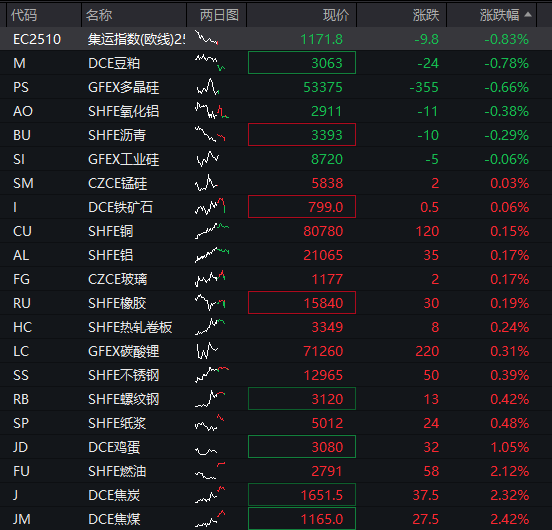Click DCE焦炭 price 1651.5

302,494
